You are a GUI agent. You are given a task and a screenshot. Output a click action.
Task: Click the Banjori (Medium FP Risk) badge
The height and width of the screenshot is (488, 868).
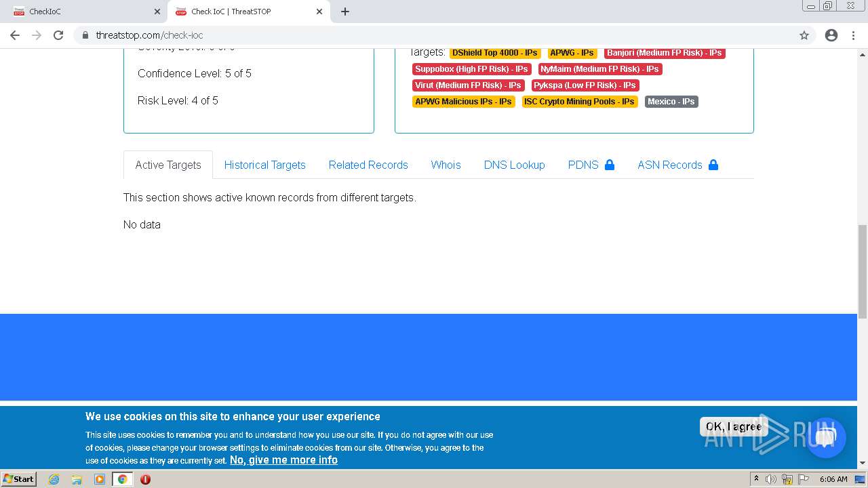pyautogui.click(x=665, y=53)
